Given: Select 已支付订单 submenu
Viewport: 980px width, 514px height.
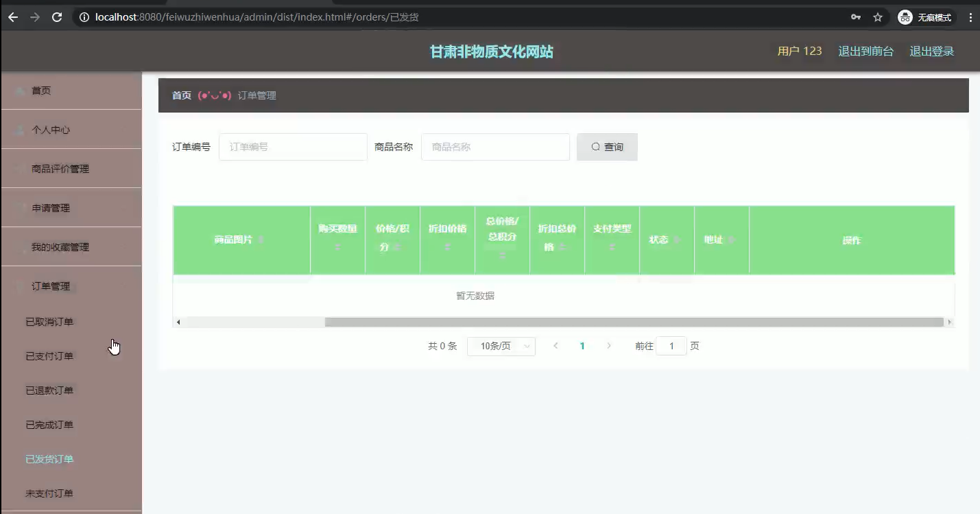Looking at the screenshot, I should (71, 356).
